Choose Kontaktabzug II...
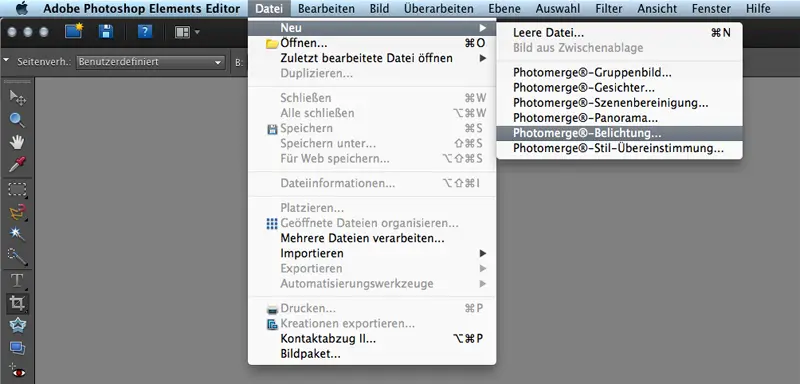The image size is (800, 384). (x=371, y=339)
